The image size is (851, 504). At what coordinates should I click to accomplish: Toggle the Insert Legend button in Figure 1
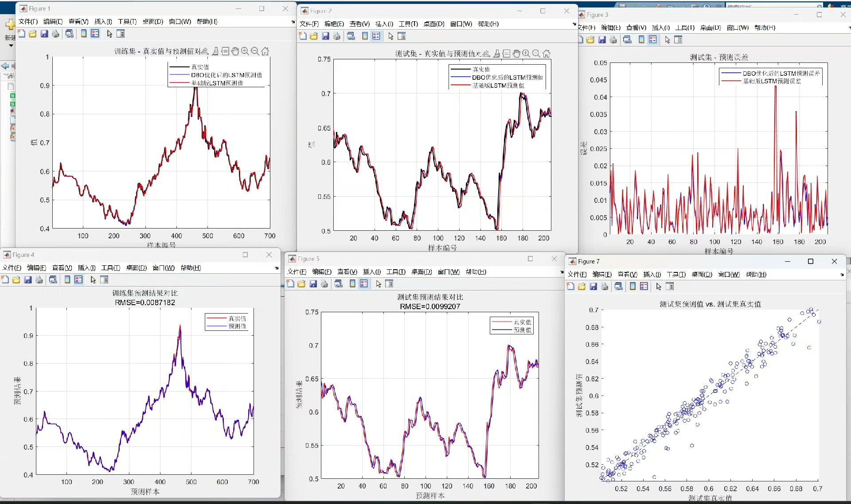click(95, 34)
